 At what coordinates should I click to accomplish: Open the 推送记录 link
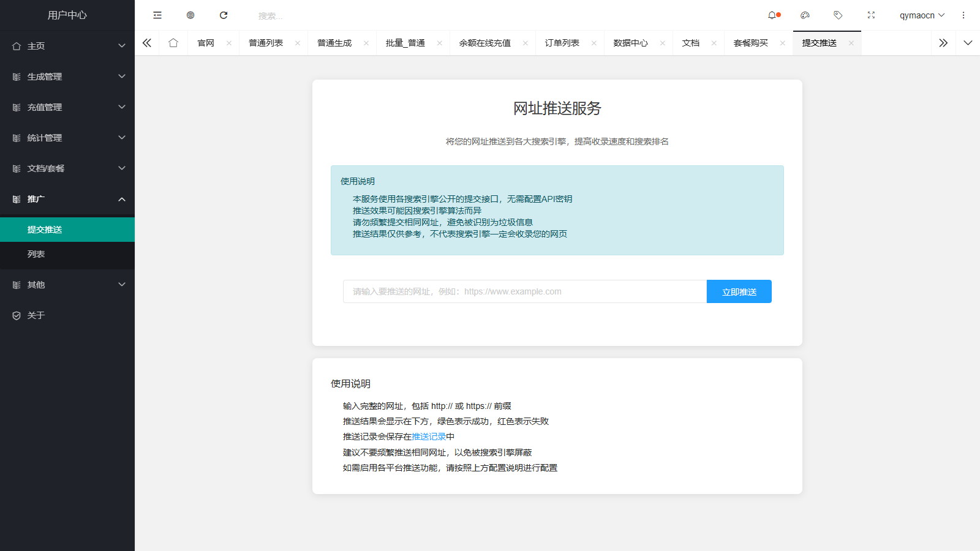point(427,437)
